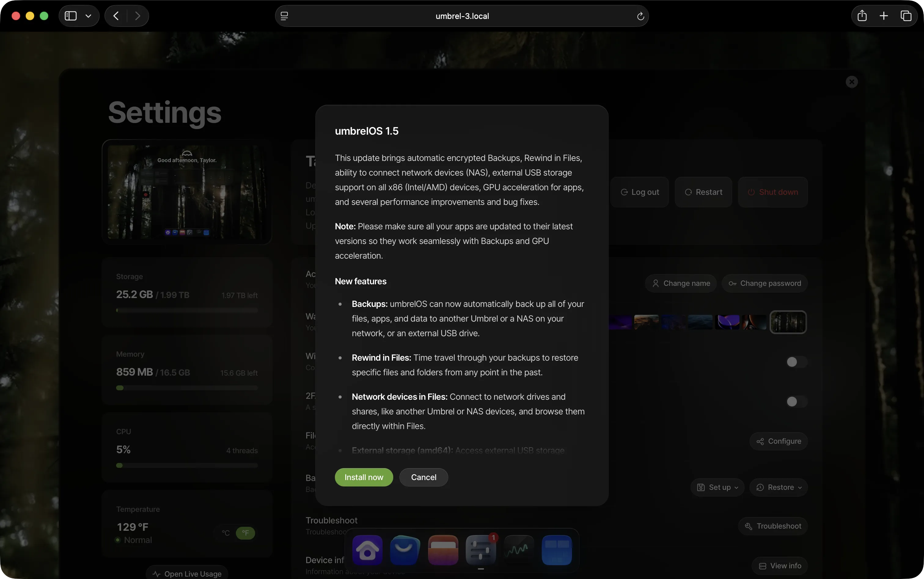
Task: Click the umbrel-3.local address field
Action: (462, 16)
